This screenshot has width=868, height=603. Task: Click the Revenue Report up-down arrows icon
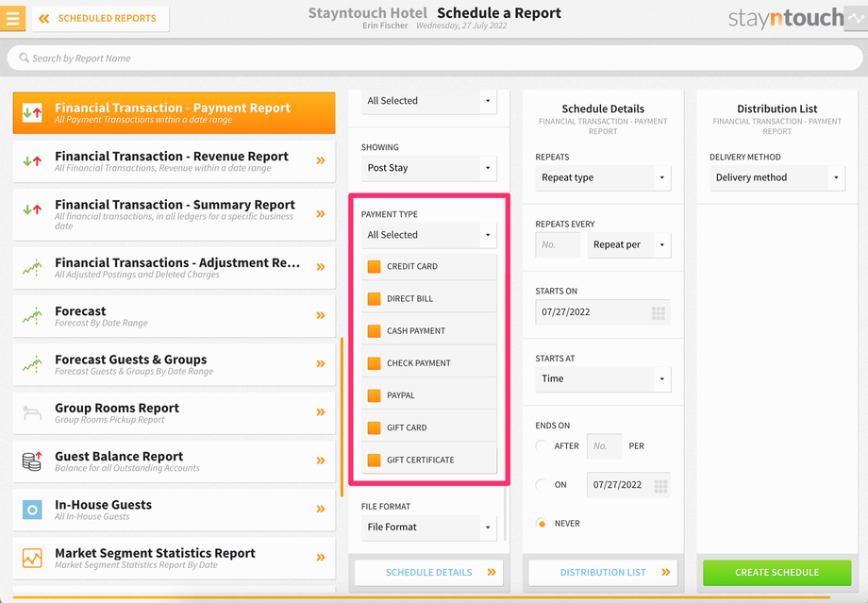(x=32, y=161)
